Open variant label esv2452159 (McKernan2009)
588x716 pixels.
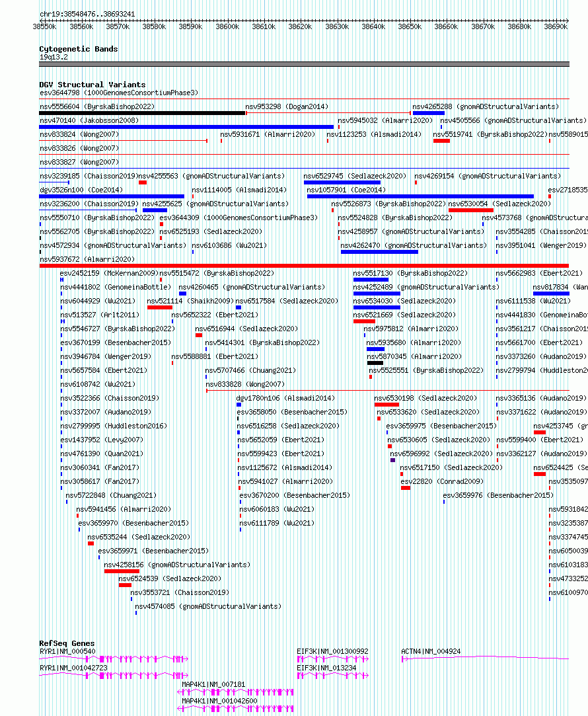110,273
